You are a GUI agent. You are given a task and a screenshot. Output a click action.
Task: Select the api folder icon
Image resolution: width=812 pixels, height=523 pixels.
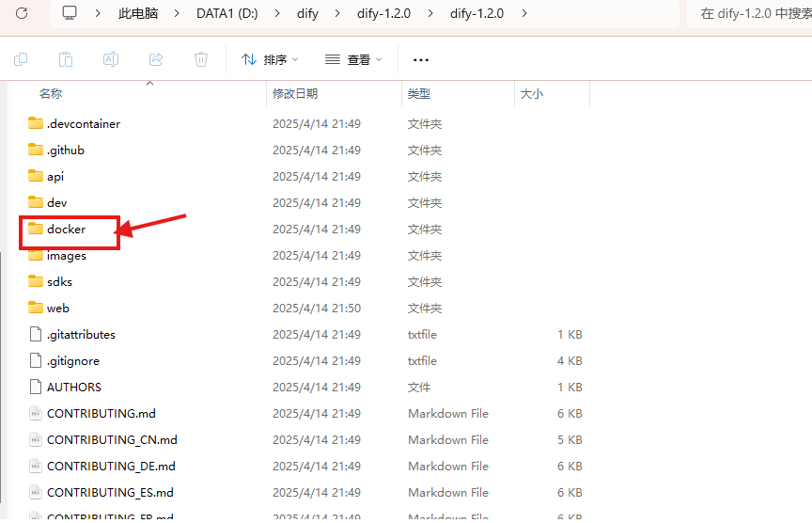point(36,176)
